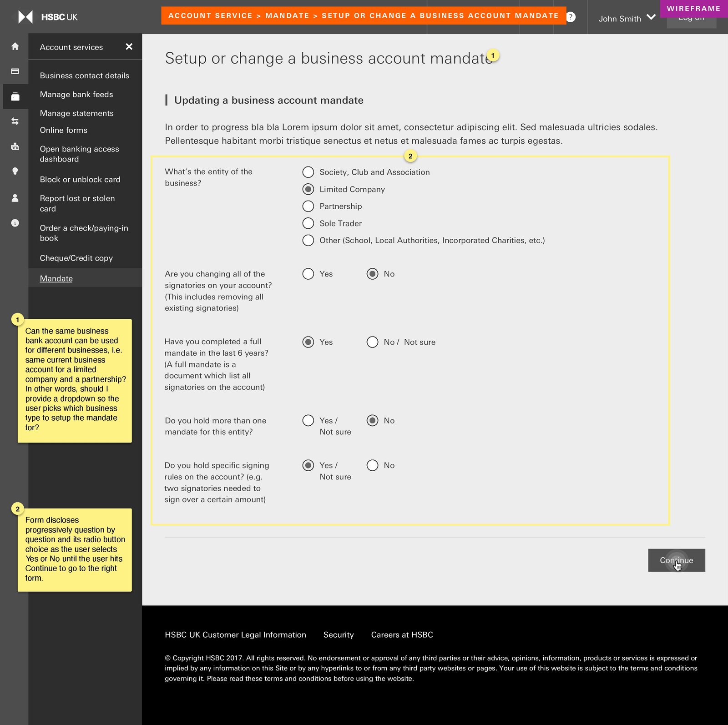Select the transfers arrows icon
Image resolution: width=728 pixels, height=725 pixels.
[15, 121]
